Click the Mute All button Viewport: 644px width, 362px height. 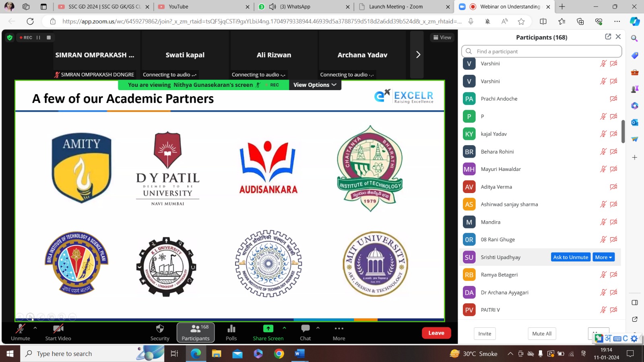pos(542,334)
